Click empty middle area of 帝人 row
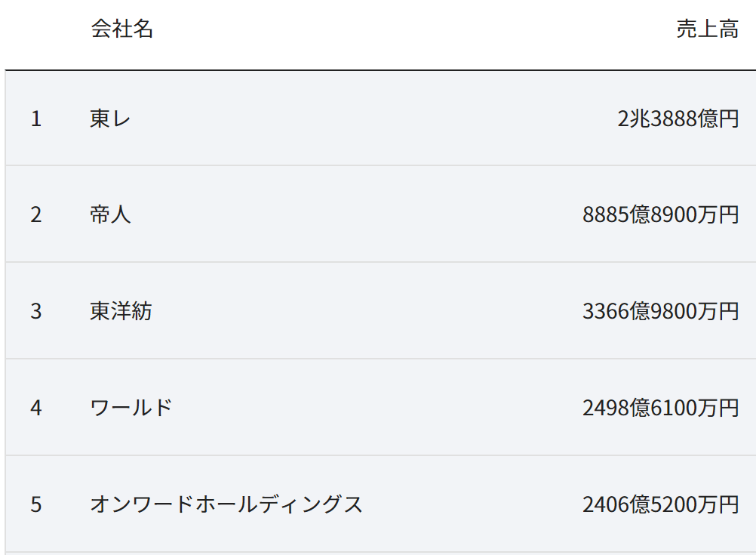The width and height of the screenshot is (756, 555). (x=357, y=214)
